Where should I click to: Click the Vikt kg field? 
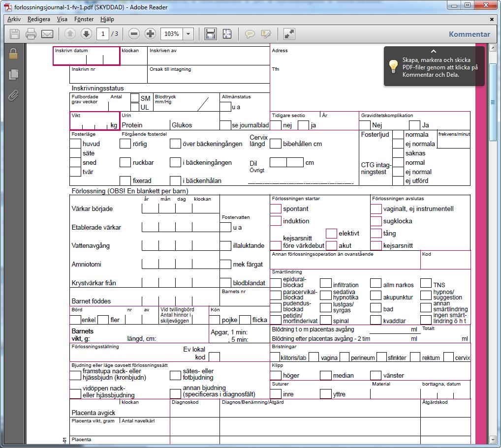point(94,121)
